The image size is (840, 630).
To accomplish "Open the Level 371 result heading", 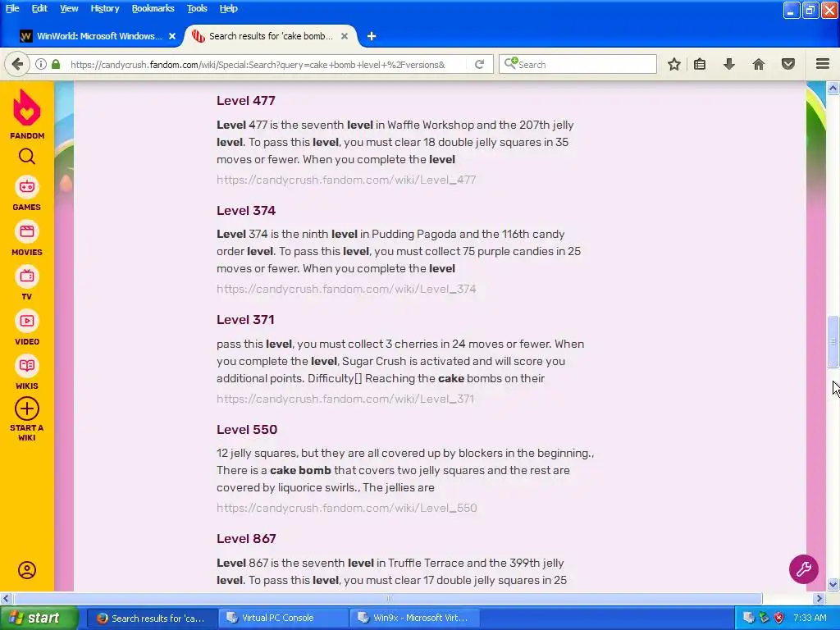I will (245, 320).
